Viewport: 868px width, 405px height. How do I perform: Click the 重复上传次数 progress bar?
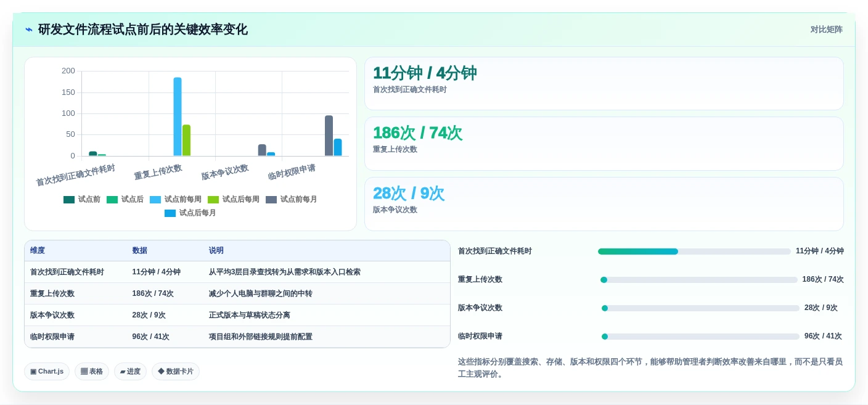pos(699,280)
